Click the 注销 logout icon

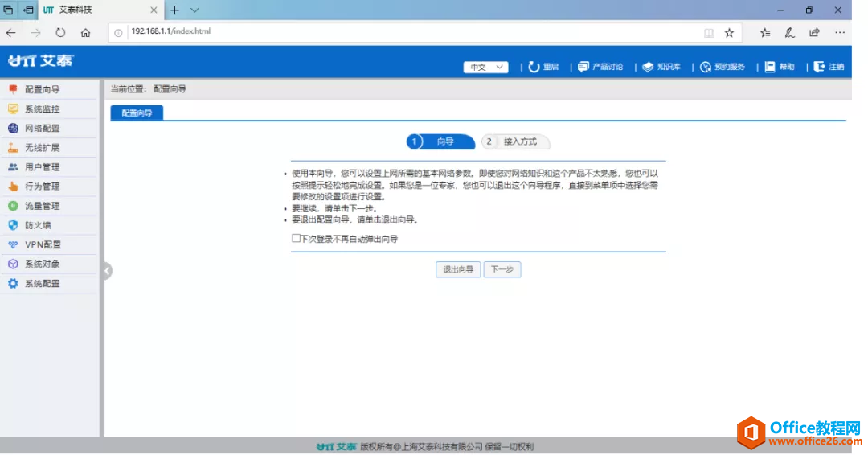click(x=819, y=67)
